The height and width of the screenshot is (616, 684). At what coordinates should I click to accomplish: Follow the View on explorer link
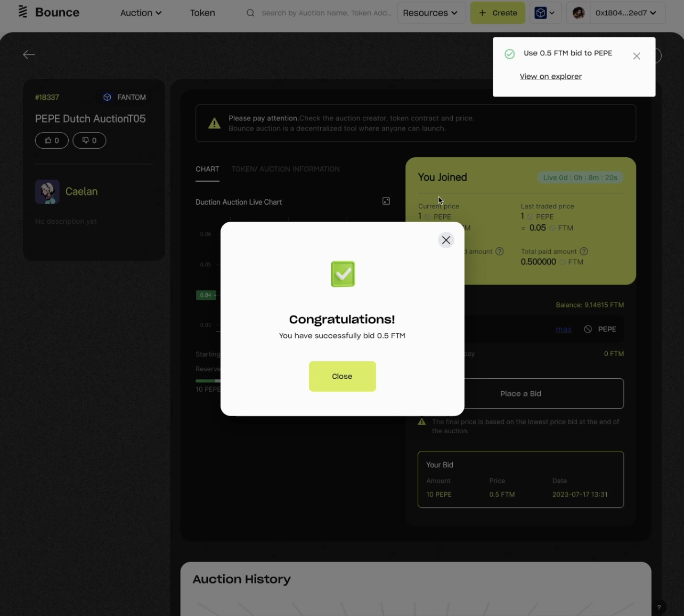tap(550, 77)
